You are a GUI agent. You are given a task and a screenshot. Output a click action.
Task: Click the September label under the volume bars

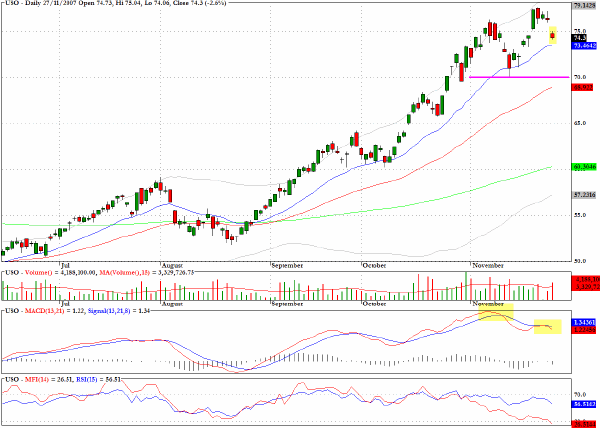[x=287, y=304]
